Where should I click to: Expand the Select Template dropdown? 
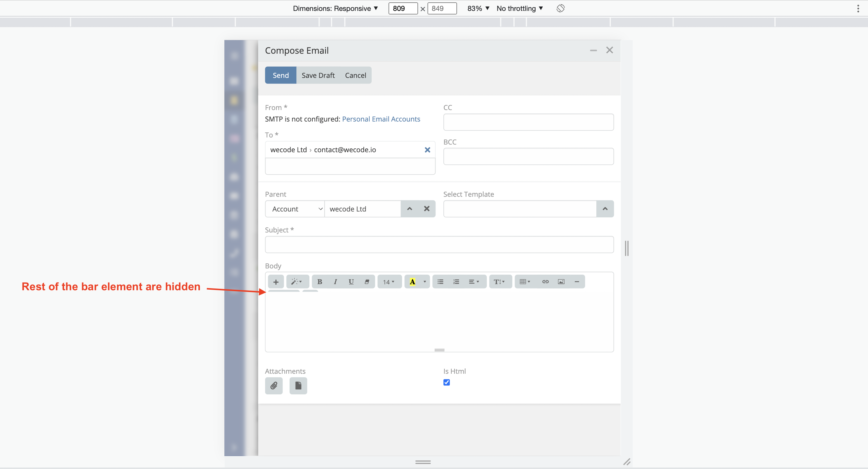[605, 209]
